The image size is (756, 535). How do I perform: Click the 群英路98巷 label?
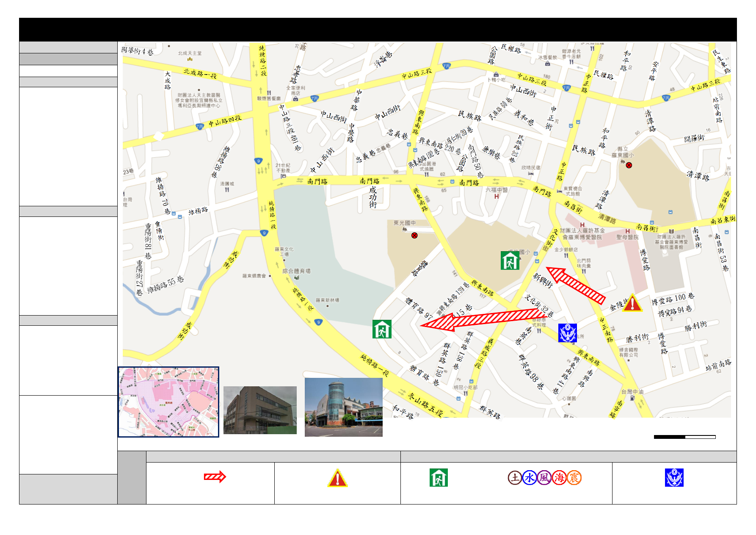[x=531, y=372]
